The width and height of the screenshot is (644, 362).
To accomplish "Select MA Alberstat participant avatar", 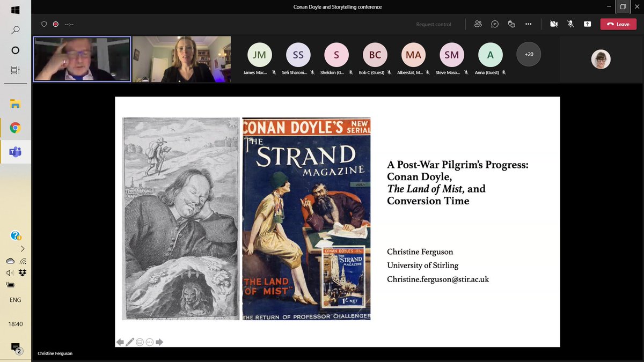I will point(413,55).
